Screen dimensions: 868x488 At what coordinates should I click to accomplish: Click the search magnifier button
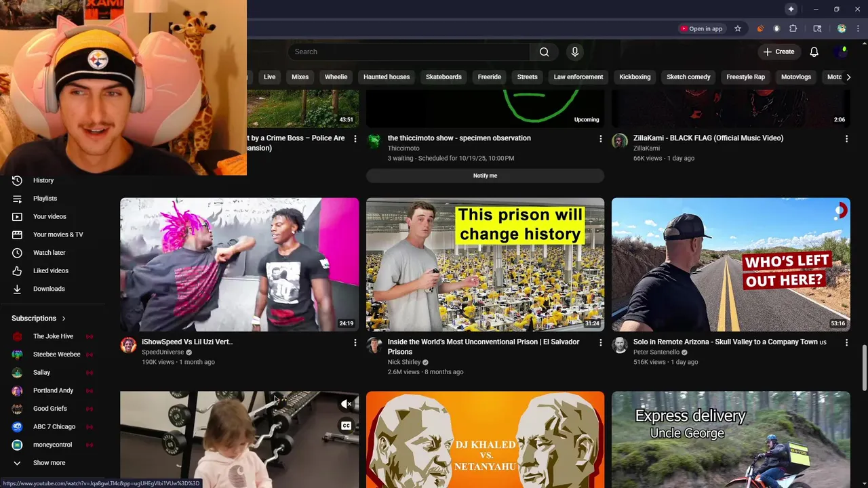pyautogui.click(x=544, y=52)
